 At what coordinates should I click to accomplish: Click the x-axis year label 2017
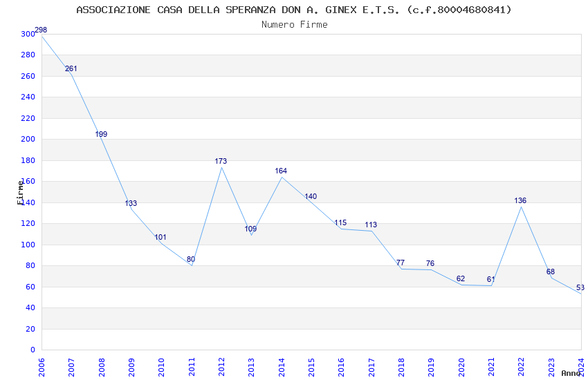click(x=371, y=368)
